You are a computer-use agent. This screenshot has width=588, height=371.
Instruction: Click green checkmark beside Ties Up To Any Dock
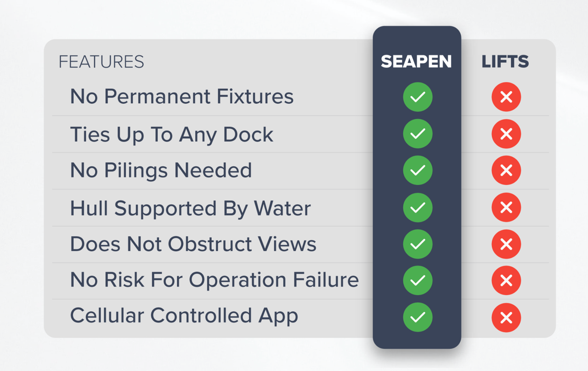pyautogui.click(x=418, y=134)
